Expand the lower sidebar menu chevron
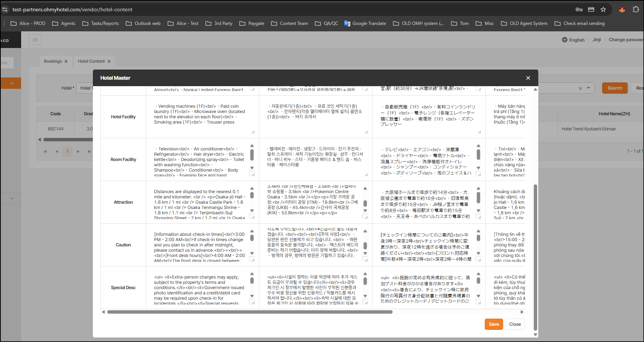This screenshot has height=342, width=644. [x=12, y=198]
